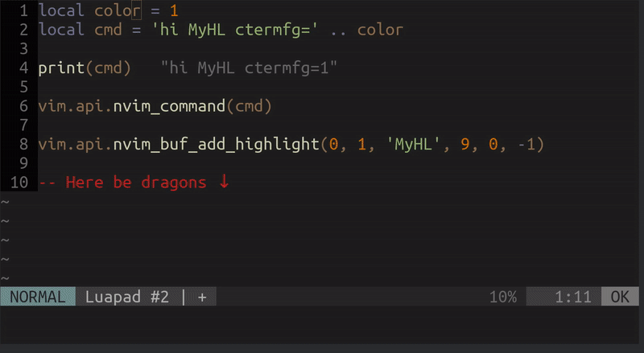Click line number 2 in gutter

point(24,30)
